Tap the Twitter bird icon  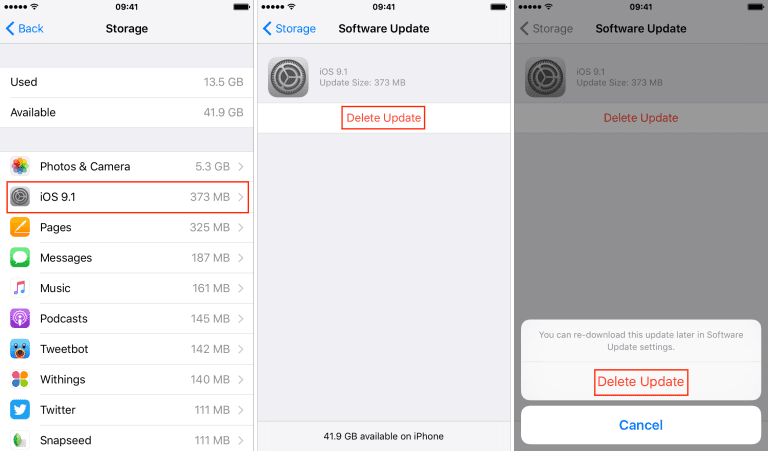pyautogui.click(x=20, y=409)
